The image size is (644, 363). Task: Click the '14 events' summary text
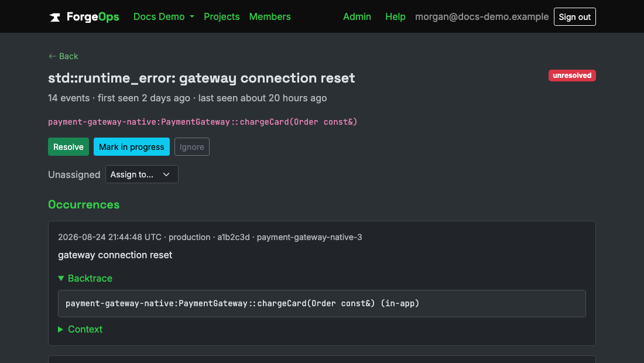point(68,98)
